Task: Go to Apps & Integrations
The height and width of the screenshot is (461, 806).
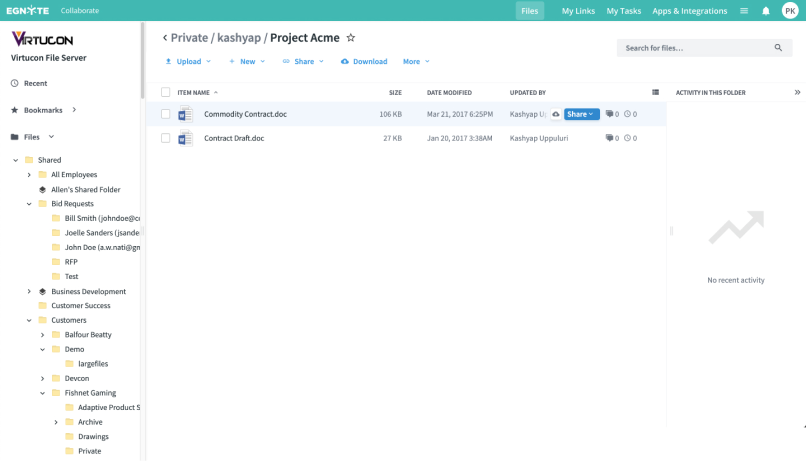Action: point(690,11)
